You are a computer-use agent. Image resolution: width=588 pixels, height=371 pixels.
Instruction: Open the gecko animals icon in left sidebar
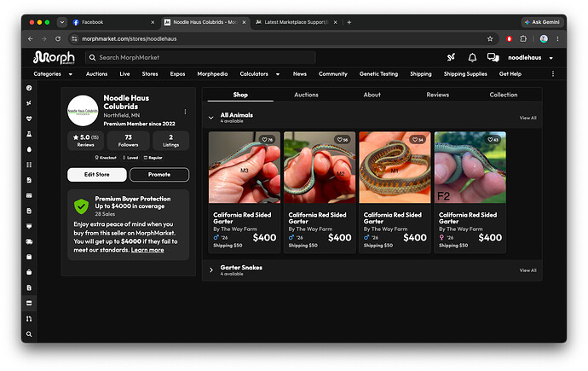click(29, 103)
